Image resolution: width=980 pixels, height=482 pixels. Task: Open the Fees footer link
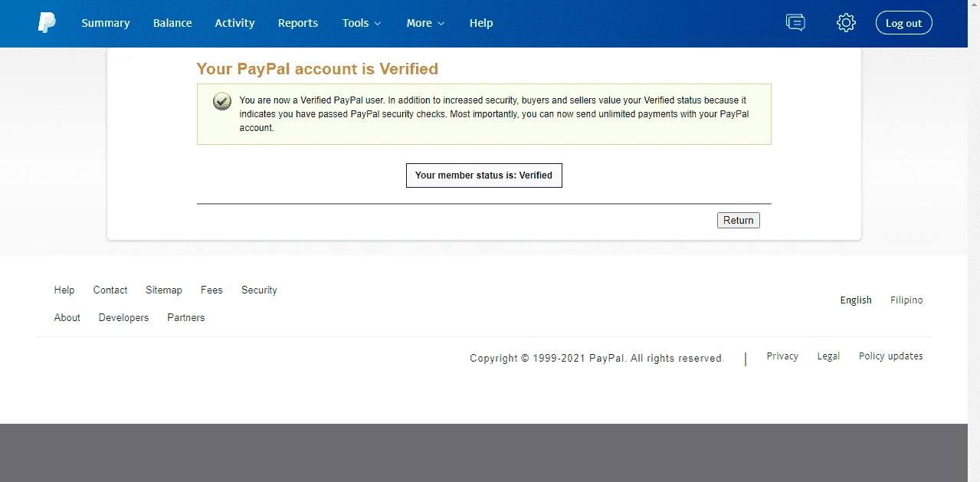tap(211, 290)
